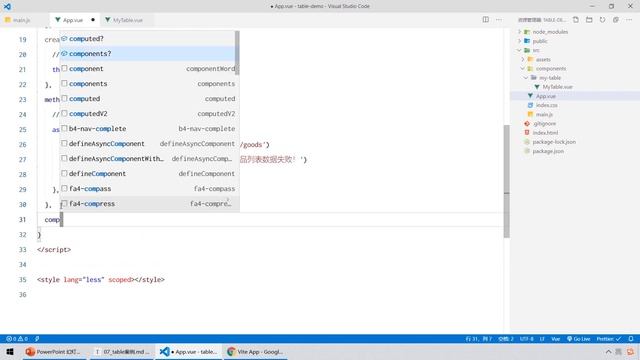The width and height of the screenshot is (640, 360).
Task: Refresh the explorer with the refresh icon
Action: pyautogui.click(x=602, y=20)
